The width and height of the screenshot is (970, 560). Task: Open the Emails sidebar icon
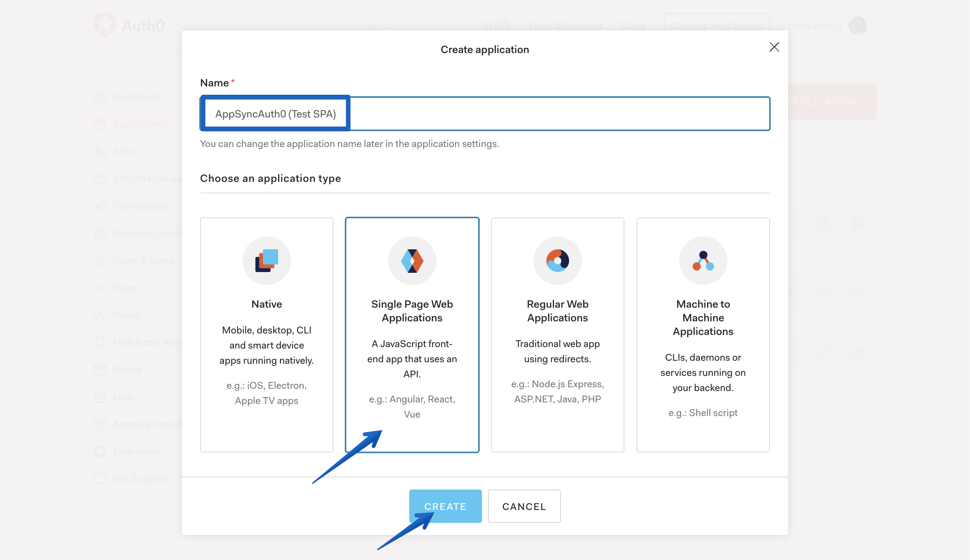click(x=100, y=369)
